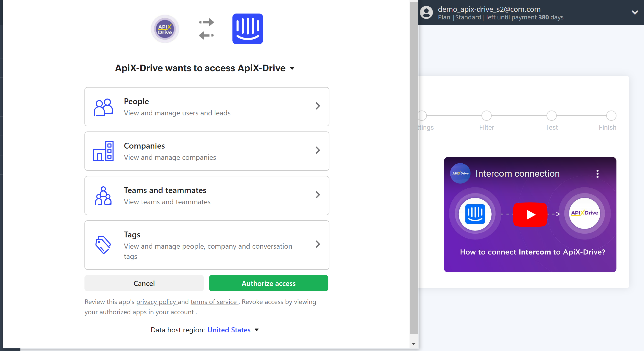
Task: Click the Companies icon to manage companies
Action: point(103,151)
